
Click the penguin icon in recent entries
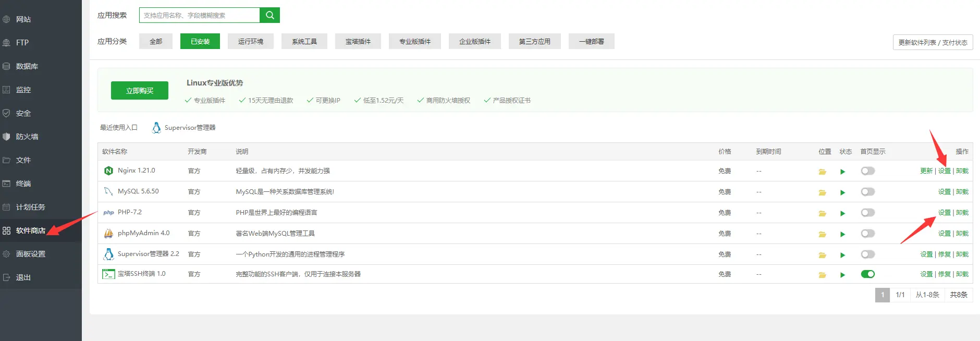point(156,127)
